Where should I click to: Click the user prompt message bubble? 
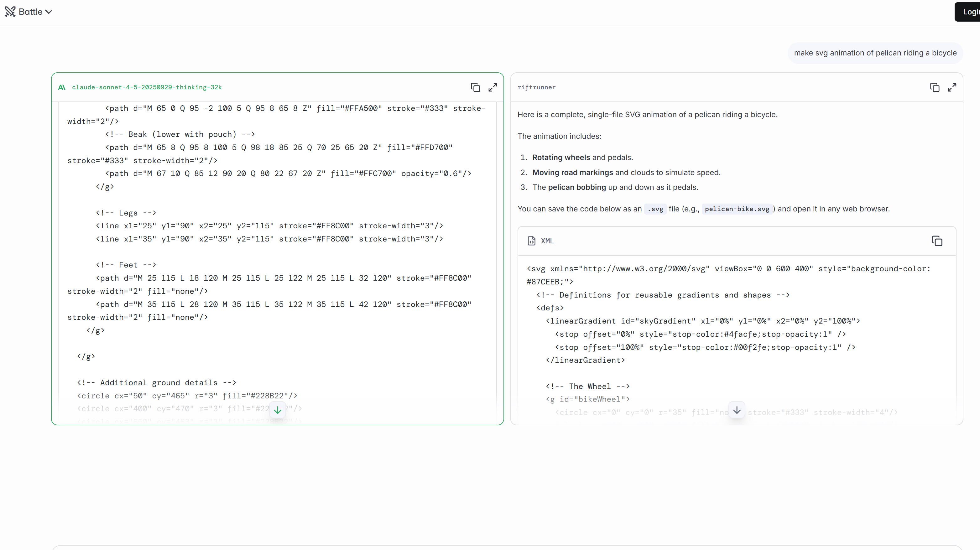(875, 53)
